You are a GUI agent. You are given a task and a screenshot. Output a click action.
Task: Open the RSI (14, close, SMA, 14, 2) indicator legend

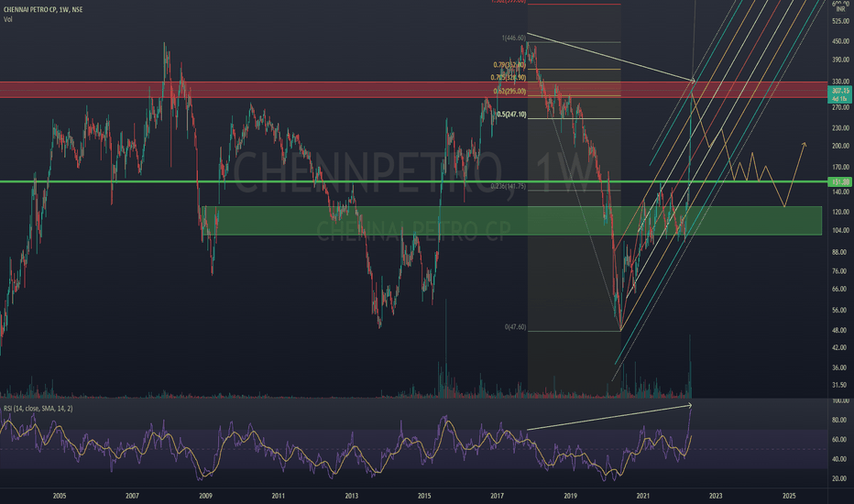tap(38, 408)
